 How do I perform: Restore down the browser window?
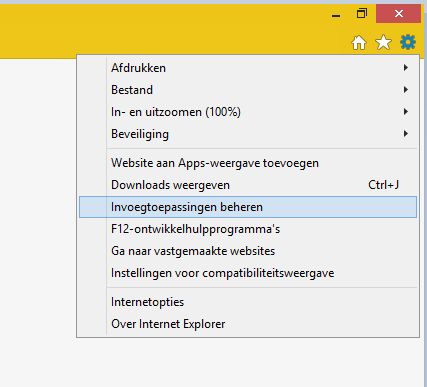click(x=362, y=14)
